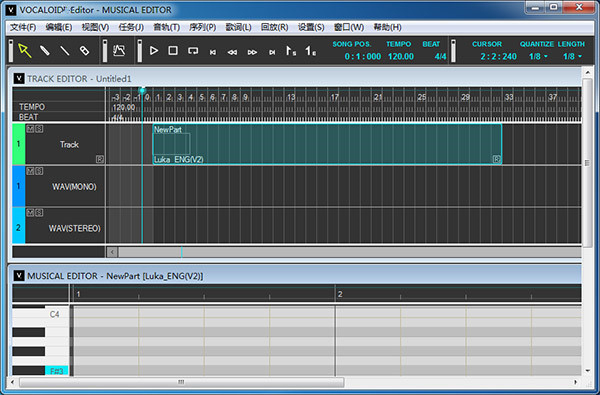Viewport: 600px width, 395px height.
Task: Fast forward the song position
Action: 252,52
